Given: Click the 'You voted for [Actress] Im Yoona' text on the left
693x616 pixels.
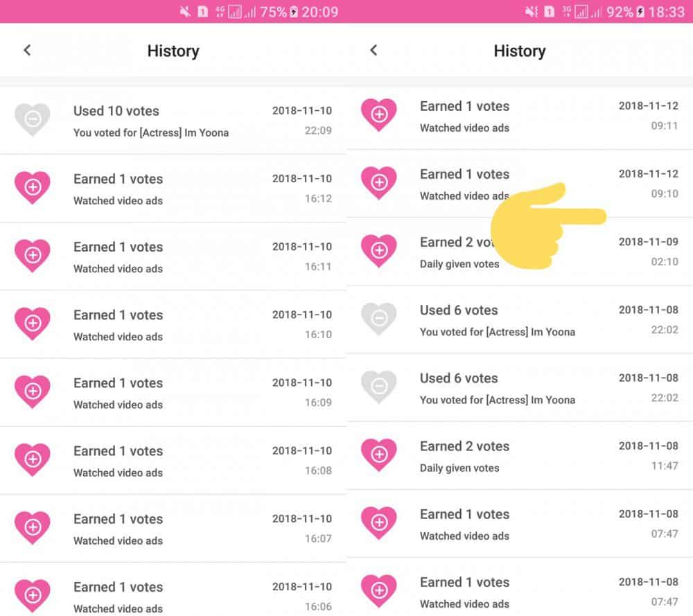Looking at the screenshot, I should (151, 132).
